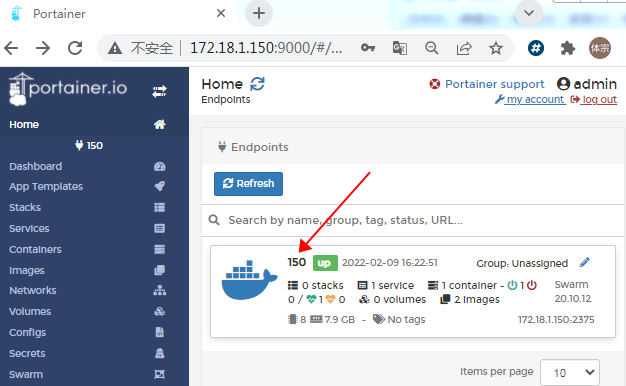626x386 pixels.
Task: Open my account link
Action: [x=530, y=99]
